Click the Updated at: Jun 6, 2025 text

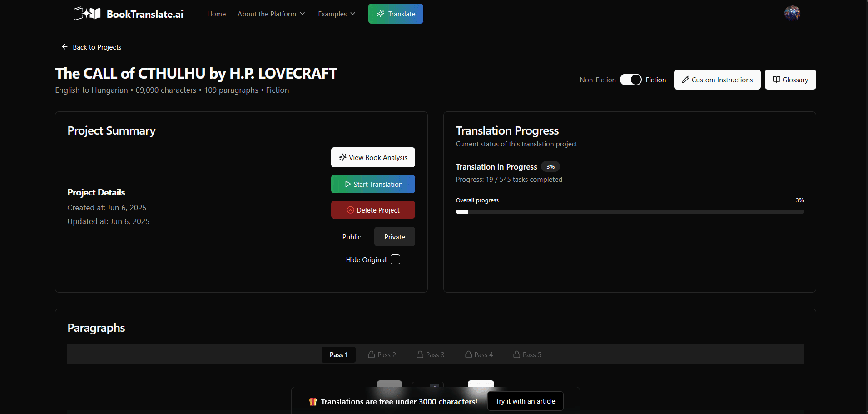[x=108, y=221]
